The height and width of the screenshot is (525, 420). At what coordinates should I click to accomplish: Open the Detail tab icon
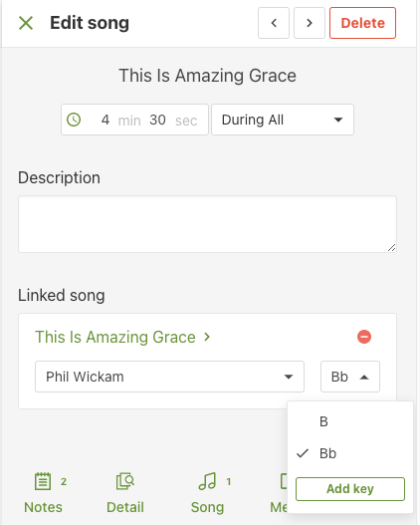125,481
